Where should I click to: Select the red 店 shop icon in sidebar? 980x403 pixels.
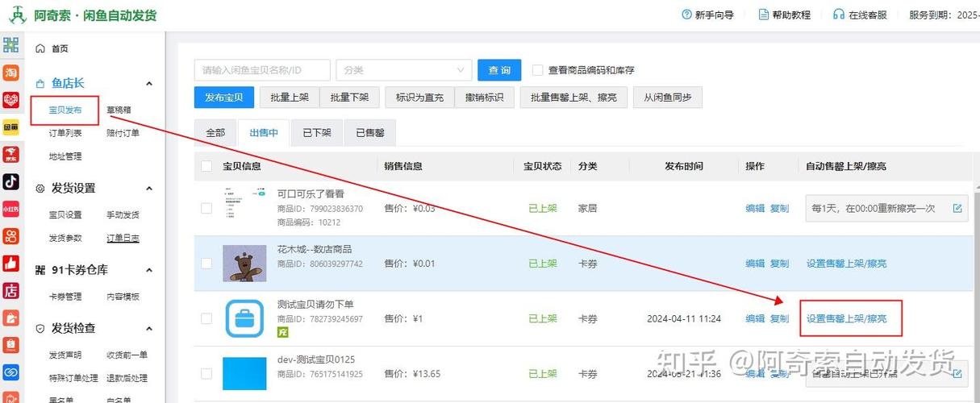pos(10,291)
